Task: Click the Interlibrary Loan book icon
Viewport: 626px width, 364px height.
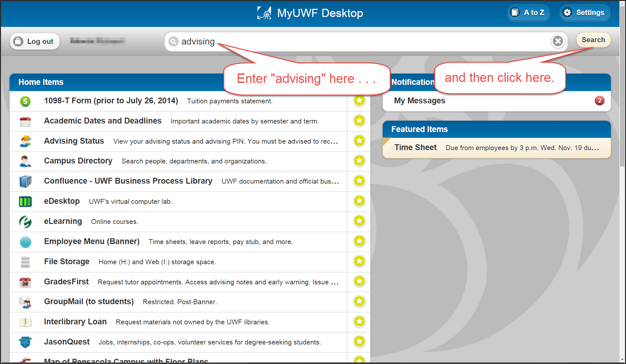Action: click(25, 322)
